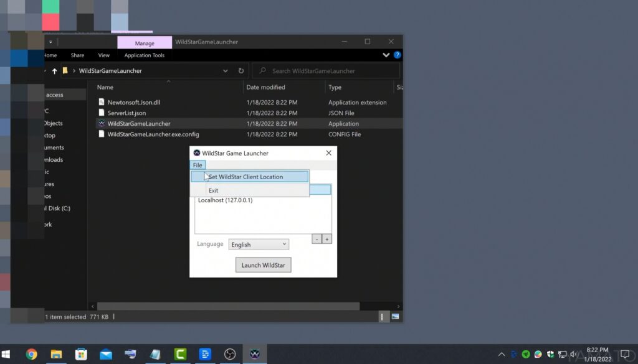Switch Explorer to large icons view
638x364 pixels.
pyautogui.click(x=395, y=317)
